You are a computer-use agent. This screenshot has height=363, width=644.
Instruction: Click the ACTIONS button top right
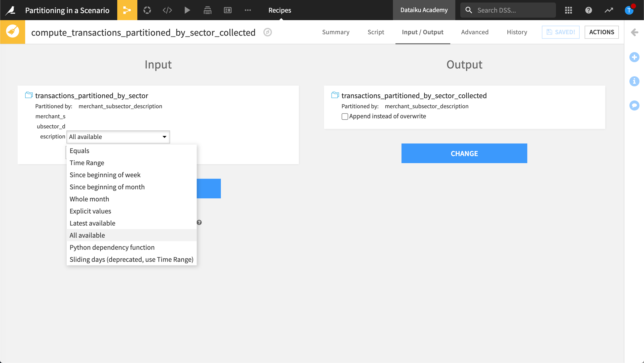click(601, 32)
